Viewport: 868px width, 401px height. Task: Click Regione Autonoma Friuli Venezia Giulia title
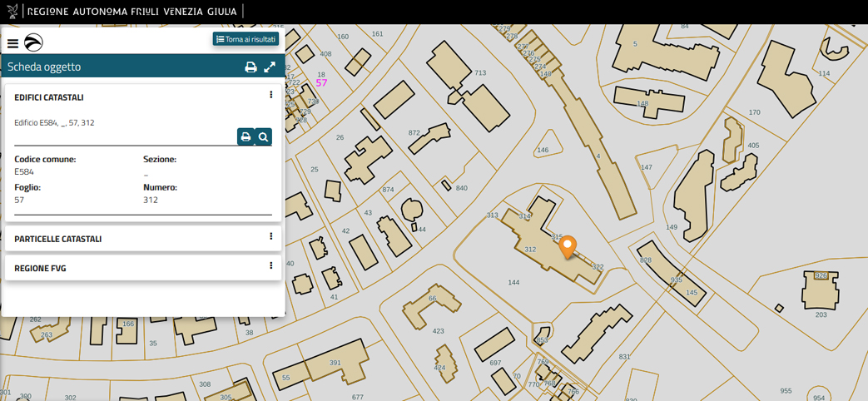[131, 12]
